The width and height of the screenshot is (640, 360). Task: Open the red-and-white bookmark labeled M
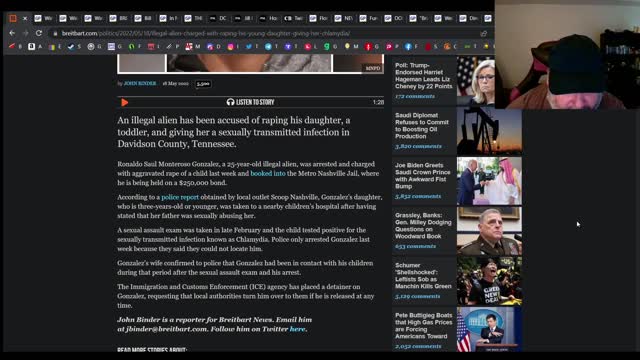click(189, 47)
